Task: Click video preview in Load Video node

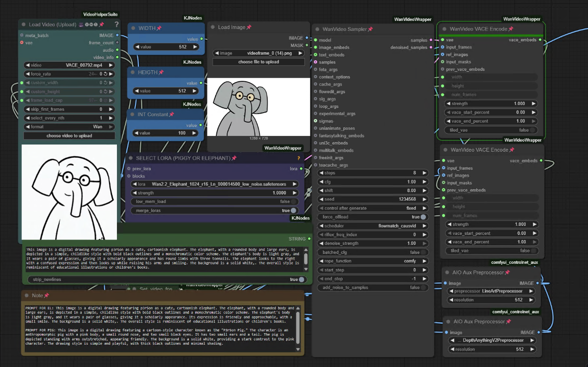Action: pos(69,192)
